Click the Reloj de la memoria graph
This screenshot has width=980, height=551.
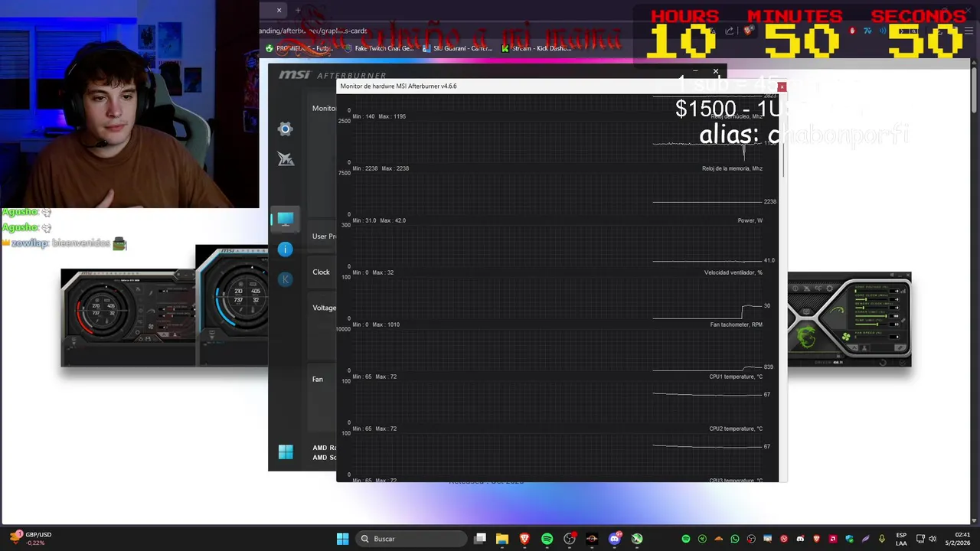tap(557, 194)
